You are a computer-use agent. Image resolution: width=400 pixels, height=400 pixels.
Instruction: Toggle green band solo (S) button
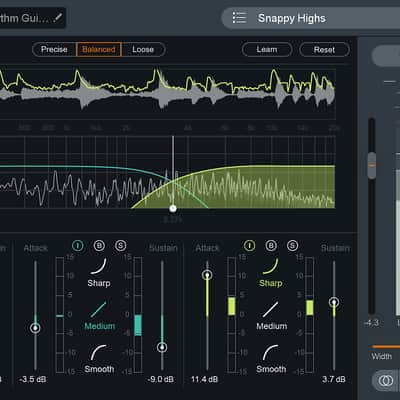tap(292, 246)
